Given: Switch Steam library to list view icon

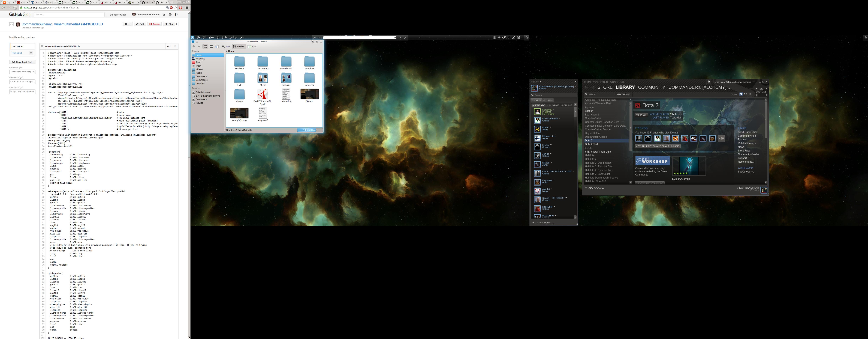Looking at the screenshot, I should (x=745, y=94).
